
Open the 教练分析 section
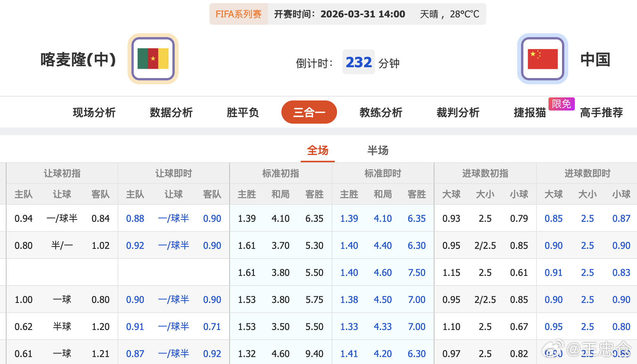380,112
